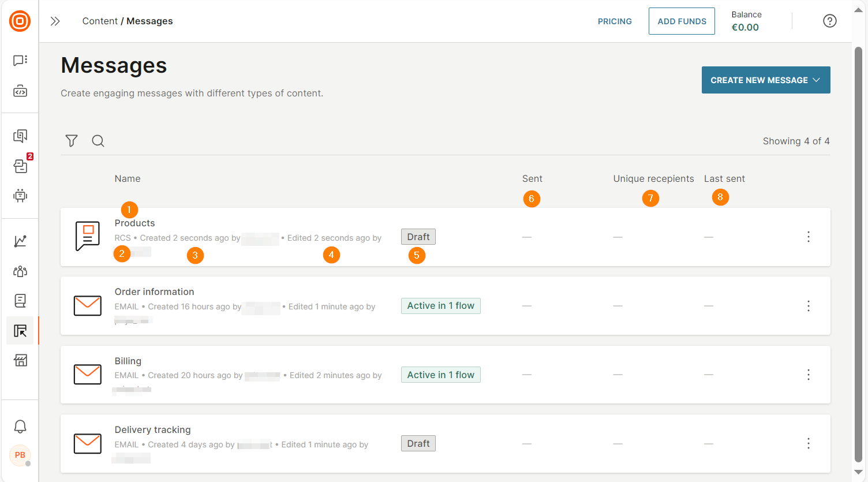
Task: Open three-dot menu for Billing message
Action: pos(808,375)
